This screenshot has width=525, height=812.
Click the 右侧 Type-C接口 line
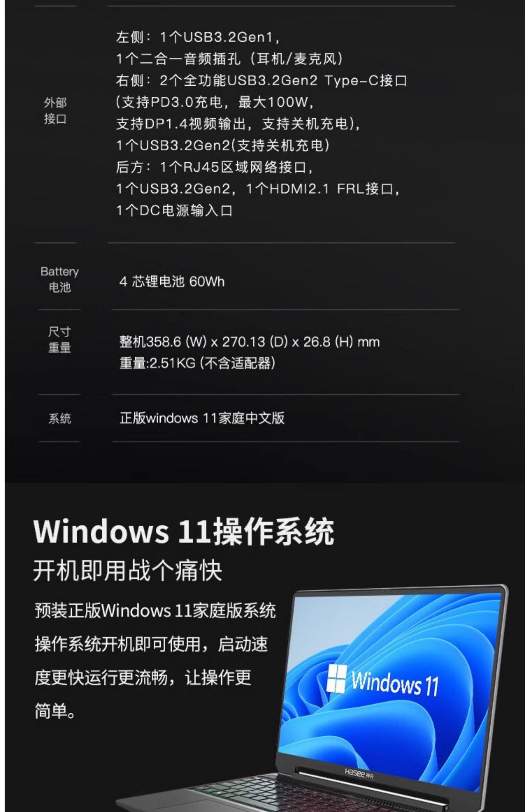(x=261, y=80)
